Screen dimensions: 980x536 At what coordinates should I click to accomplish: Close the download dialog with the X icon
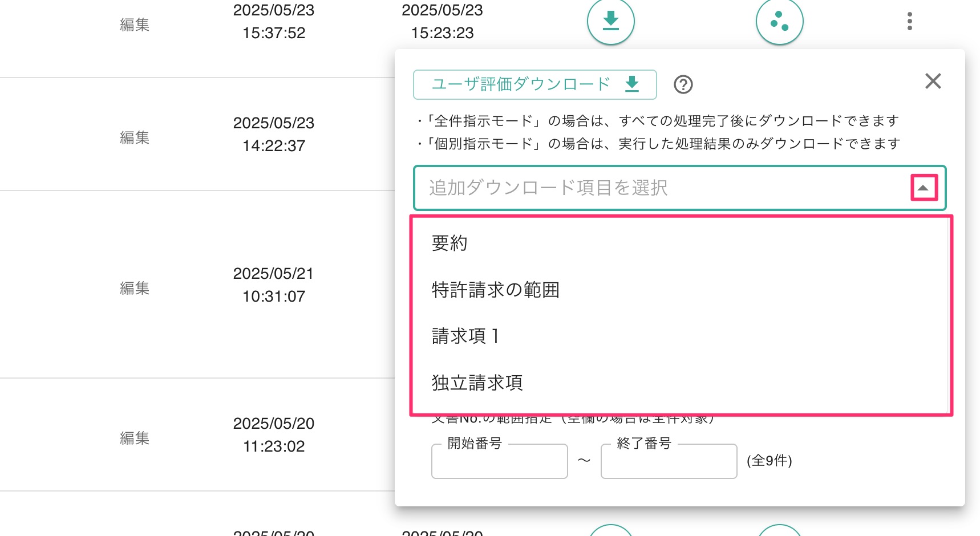coord(933,81)
